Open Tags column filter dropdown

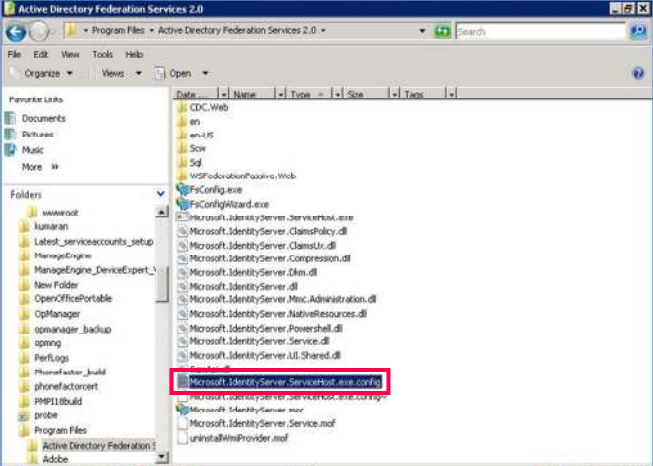tap(451, 95)
